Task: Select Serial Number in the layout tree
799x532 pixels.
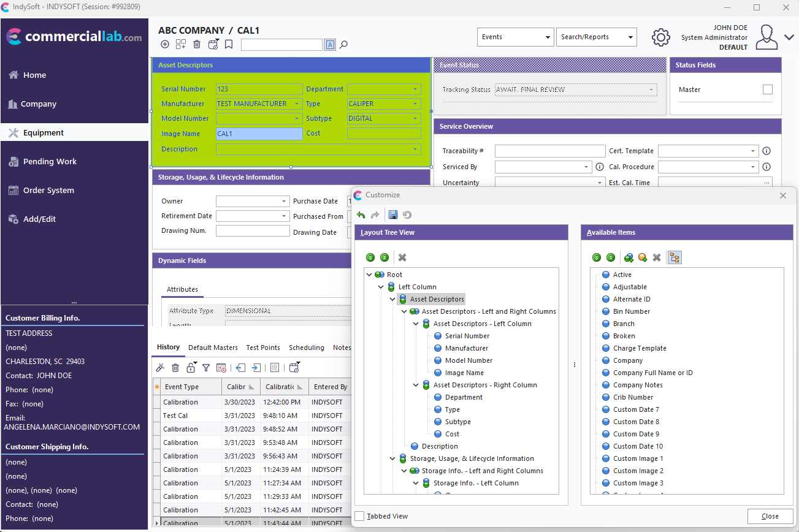Action: 467,336
